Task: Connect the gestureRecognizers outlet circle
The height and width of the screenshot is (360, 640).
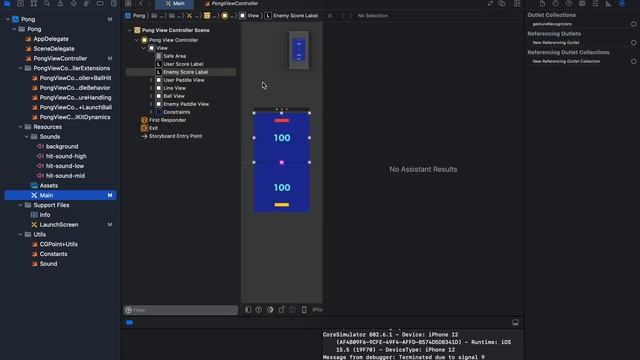Action: pos(633,24)
